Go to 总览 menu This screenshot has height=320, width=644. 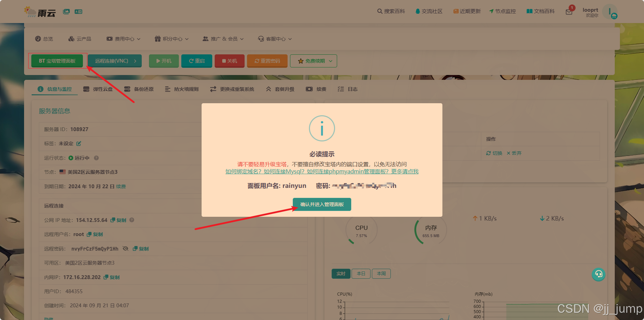[x=44, y=39]
